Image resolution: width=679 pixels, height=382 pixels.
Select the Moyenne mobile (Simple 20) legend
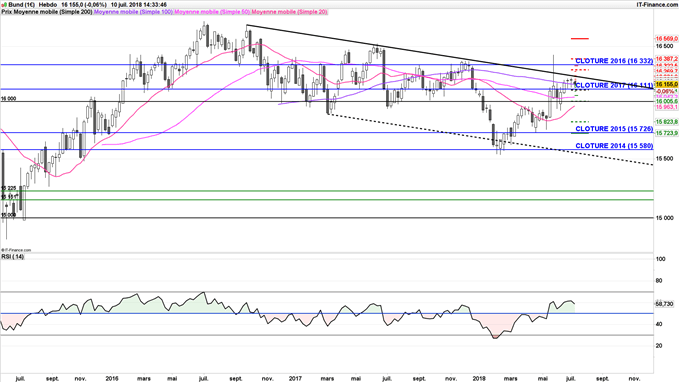[x=289, y=12]
